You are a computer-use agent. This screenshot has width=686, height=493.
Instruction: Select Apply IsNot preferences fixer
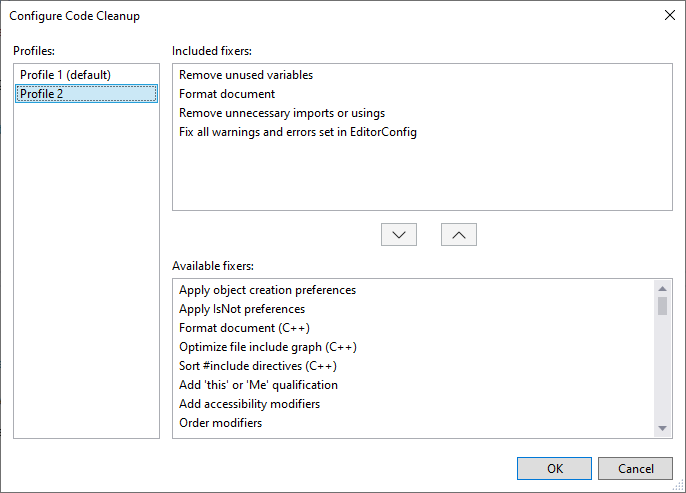[x=242, y=309]
